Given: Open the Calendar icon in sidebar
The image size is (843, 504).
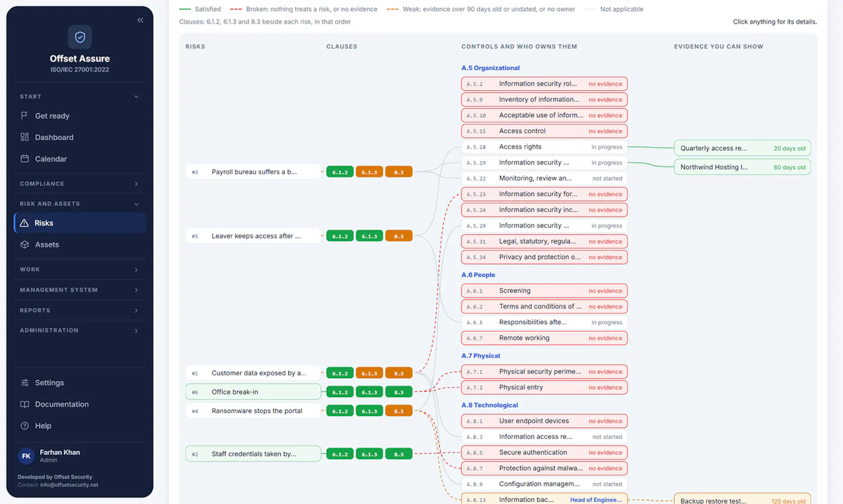Looking at the screenshot, I should (24, 159).
